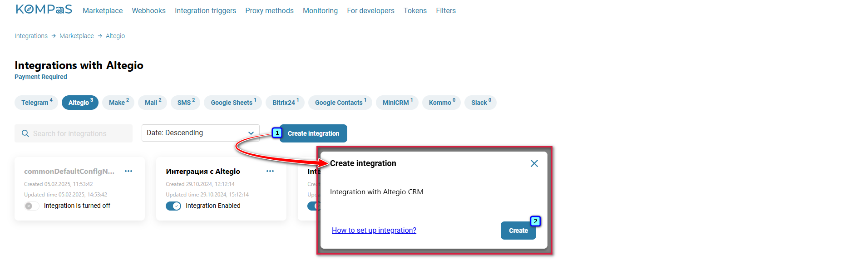
Task: Click Created 05.02.2025, 11:53:42 text
Action: coord(59,184)
